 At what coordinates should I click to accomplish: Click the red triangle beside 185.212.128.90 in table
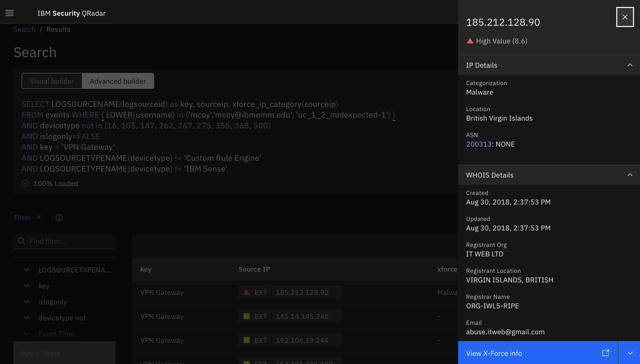point(246,292)
